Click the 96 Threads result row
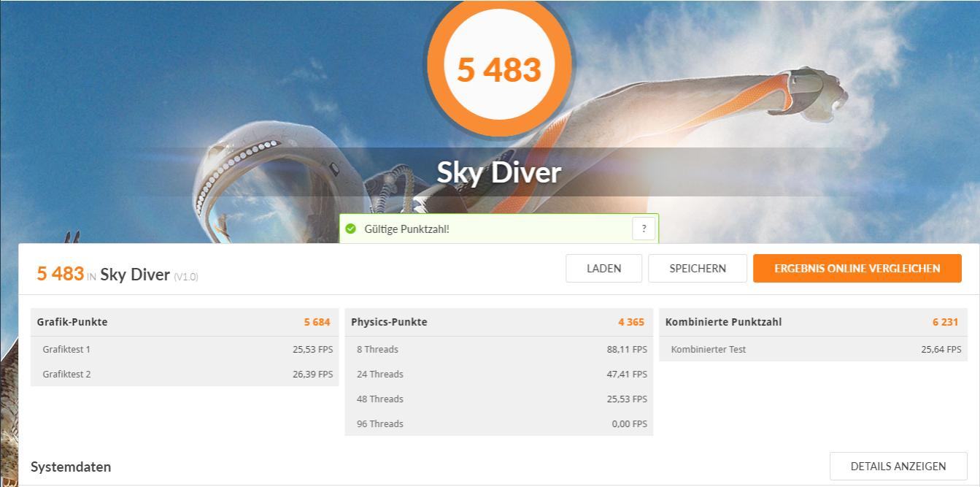Image resolution: width=980 pixels, height=487 pixels. point(499,423)
